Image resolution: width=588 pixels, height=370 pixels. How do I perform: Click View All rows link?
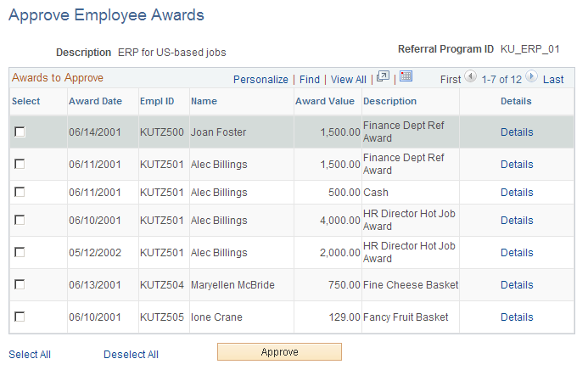tap(349, 80)
